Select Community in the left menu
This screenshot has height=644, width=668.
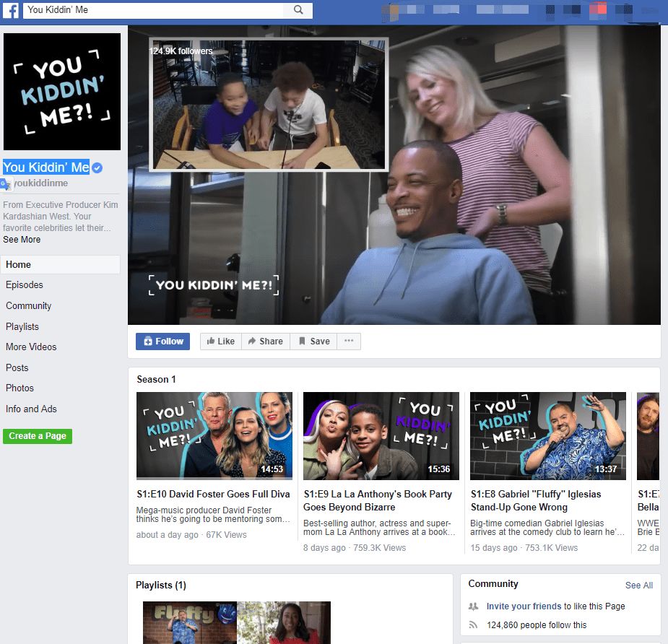coord(29,306)
